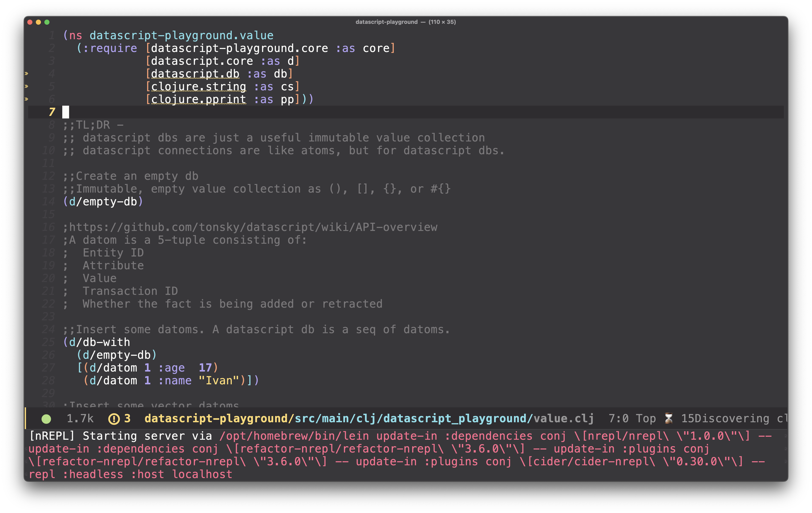The image size is (812, 513).
Task: Click the yellow minimize window button
Action: [x=38, y=22]
